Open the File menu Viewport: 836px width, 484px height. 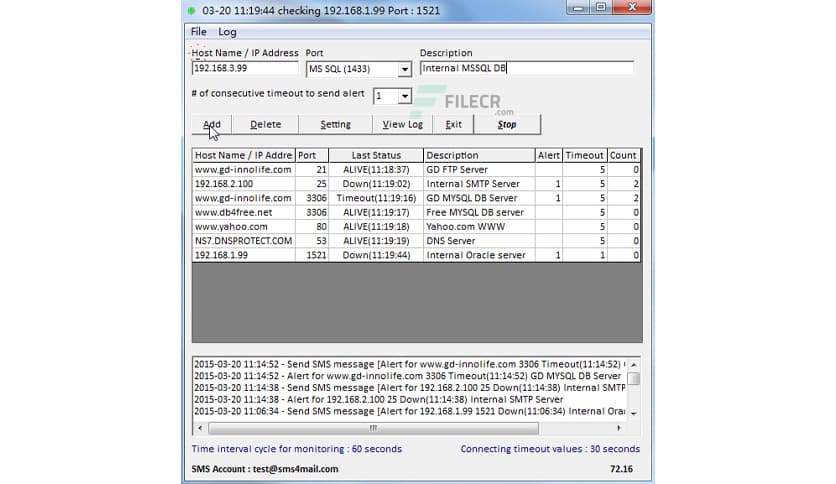click(x=198, y=32)
